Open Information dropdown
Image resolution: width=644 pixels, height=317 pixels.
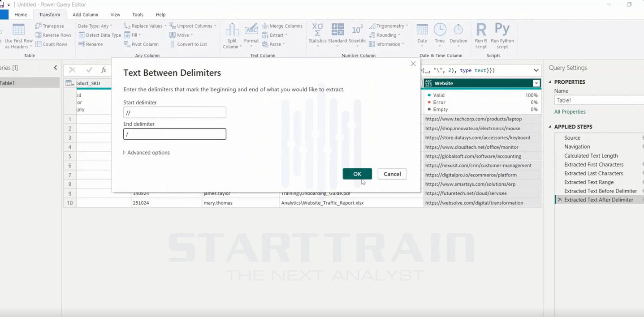point(387,44)
